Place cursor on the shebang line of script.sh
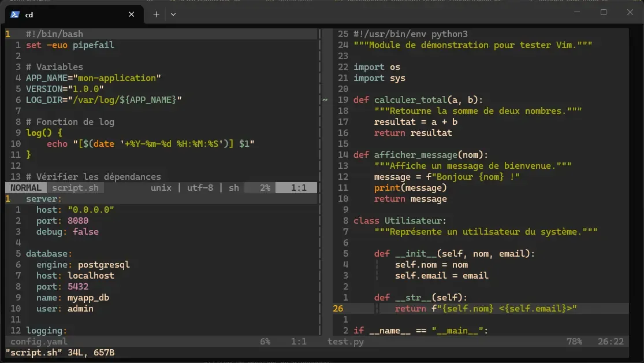The image size is (644, 363). click(x=54, y=34)
